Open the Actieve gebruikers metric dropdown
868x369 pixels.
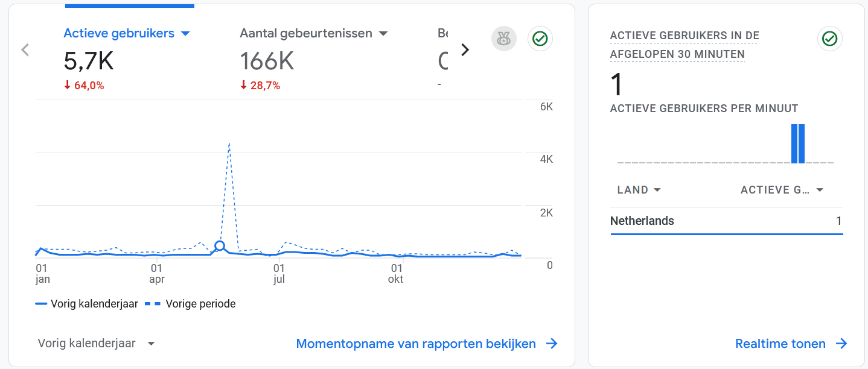(186, 34)
